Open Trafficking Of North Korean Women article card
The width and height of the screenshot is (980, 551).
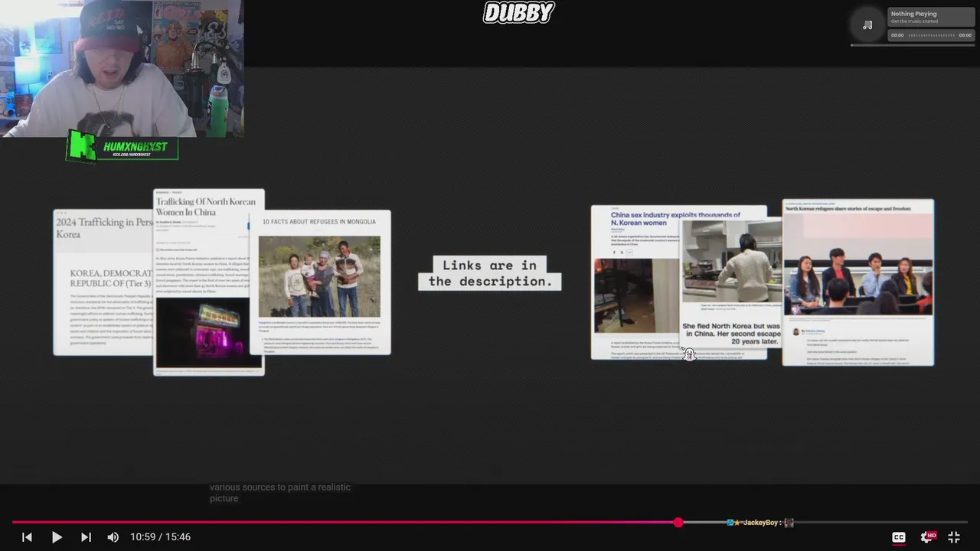[x=208, y=282]
